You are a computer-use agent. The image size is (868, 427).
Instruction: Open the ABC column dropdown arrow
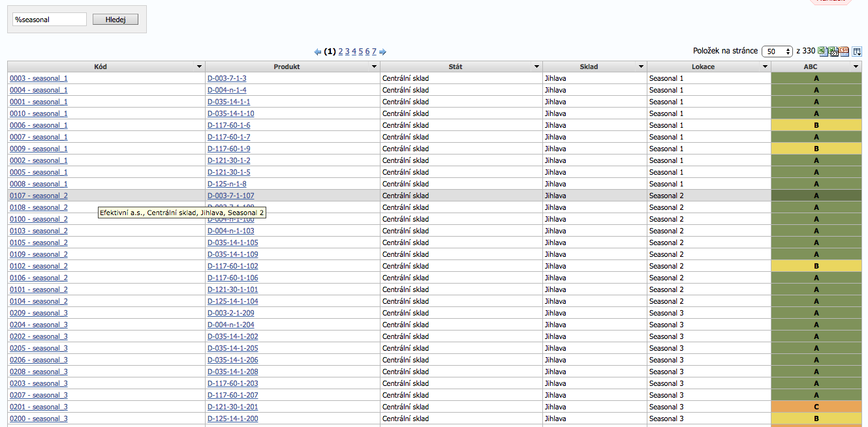[x=856, y=67]
